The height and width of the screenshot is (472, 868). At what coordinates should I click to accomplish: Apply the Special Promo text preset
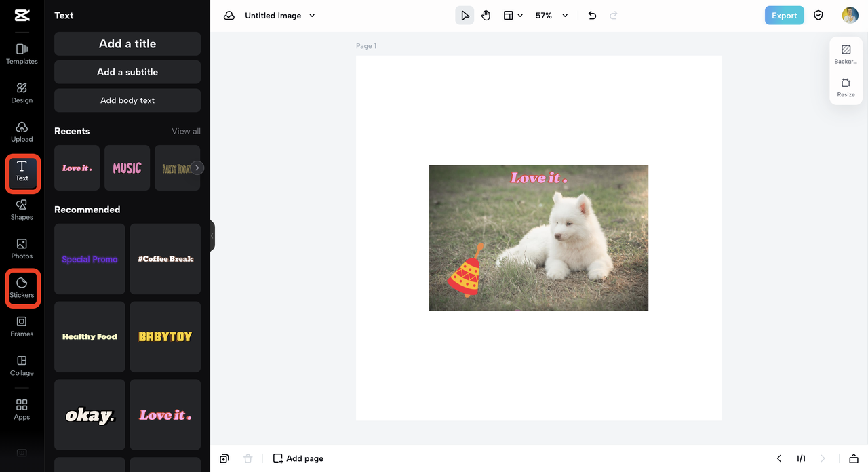[x=90, y=259]
